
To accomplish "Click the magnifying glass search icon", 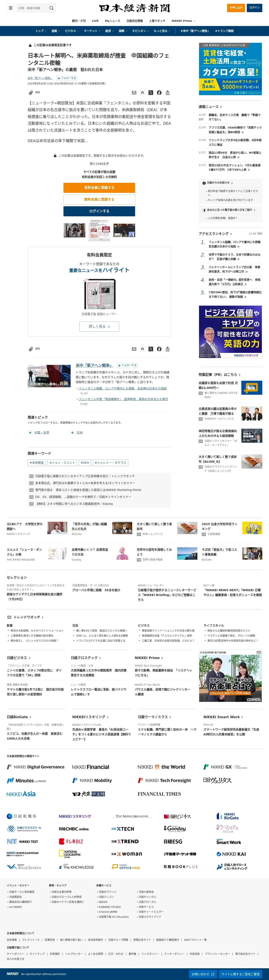I will (52, 8).
